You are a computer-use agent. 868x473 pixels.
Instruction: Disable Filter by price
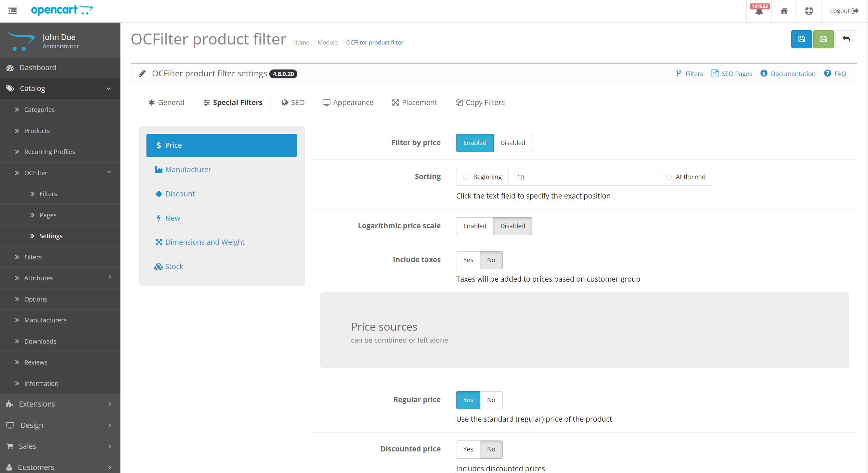click(513, 143)
